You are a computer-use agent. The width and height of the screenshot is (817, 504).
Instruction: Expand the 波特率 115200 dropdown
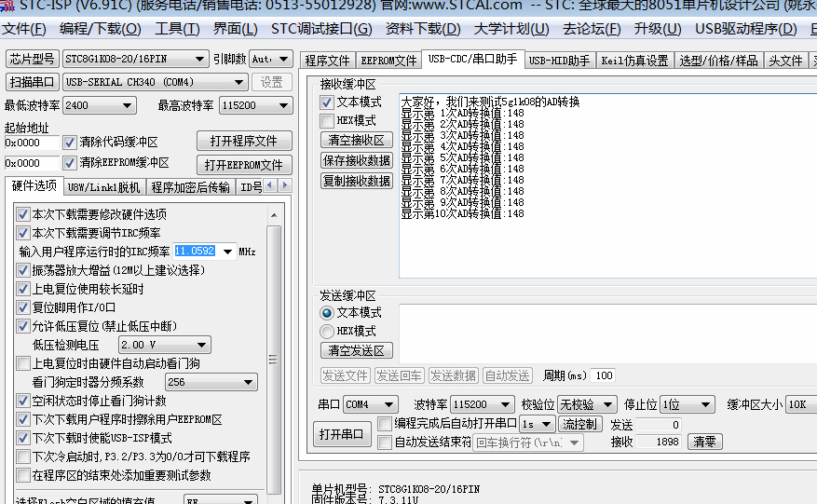tap(505, 404)
